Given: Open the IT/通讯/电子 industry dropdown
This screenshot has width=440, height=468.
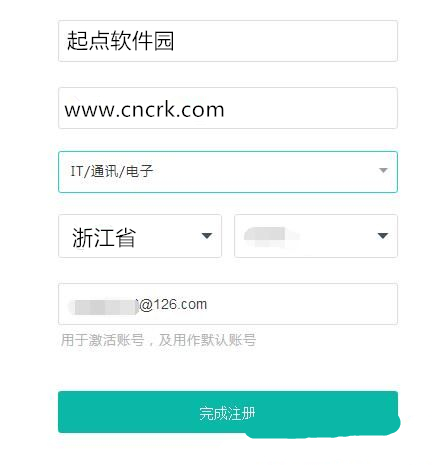Looking at the screenshot, I should [228, 172].
